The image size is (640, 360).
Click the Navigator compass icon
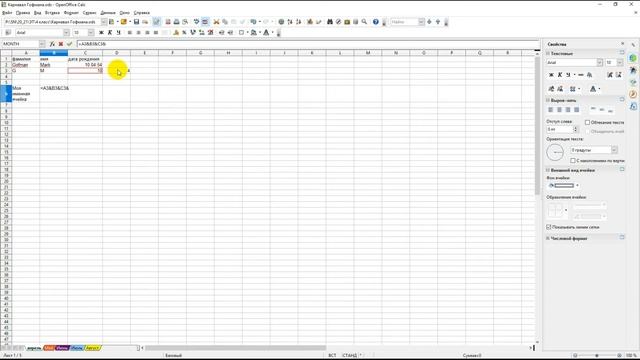click(x=338, y=22)
